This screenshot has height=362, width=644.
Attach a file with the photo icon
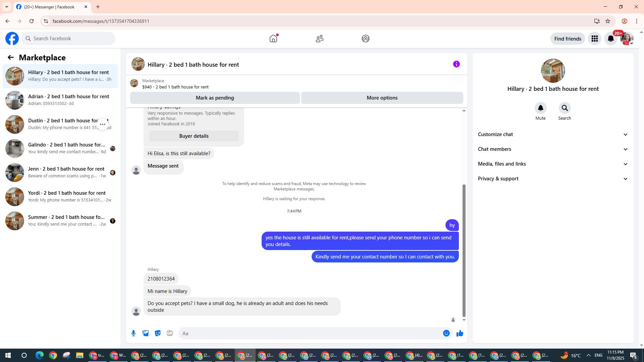146,333
